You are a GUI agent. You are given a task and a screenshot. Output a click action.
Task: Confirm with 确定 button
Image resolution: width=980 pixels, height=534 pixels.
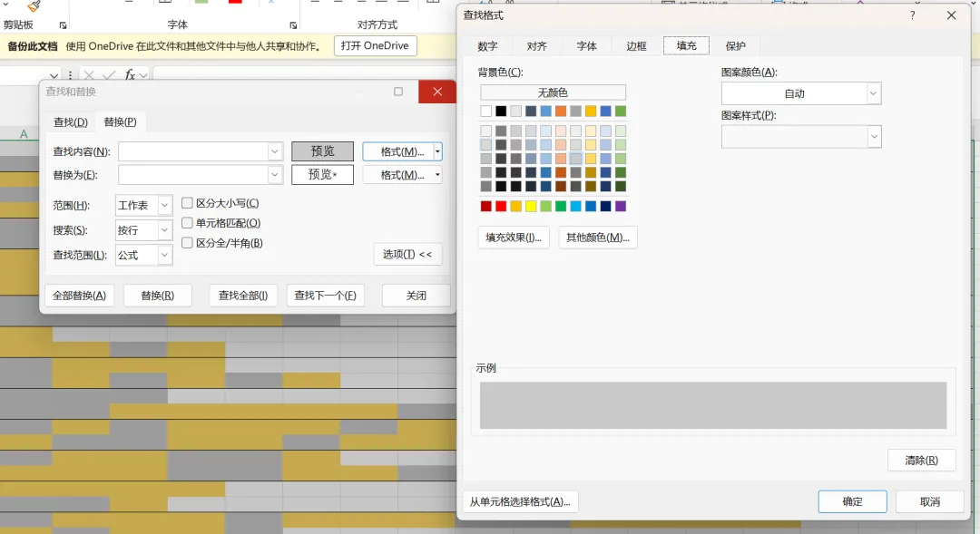click(x=852, y=501)
